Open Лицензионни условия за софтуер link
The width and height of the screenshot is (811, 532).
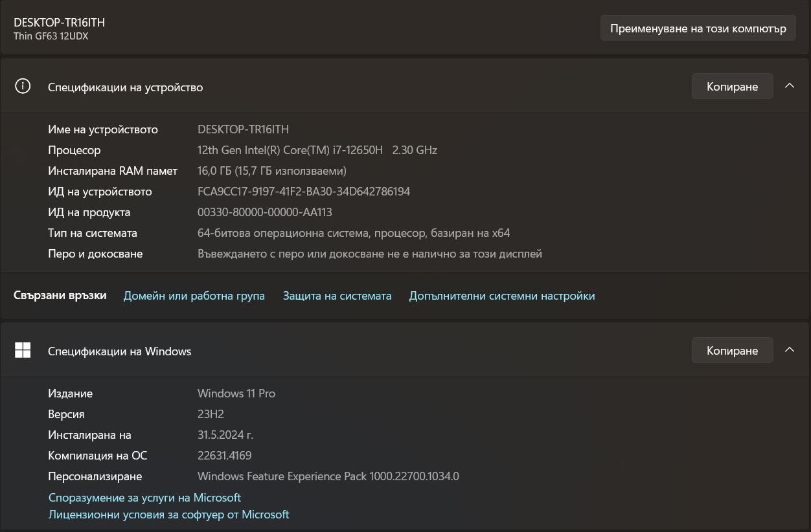pos(168,515)
